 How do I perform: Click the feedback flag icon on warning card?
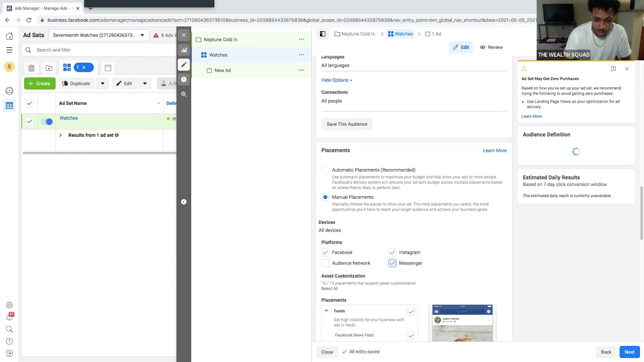[613, 68]
